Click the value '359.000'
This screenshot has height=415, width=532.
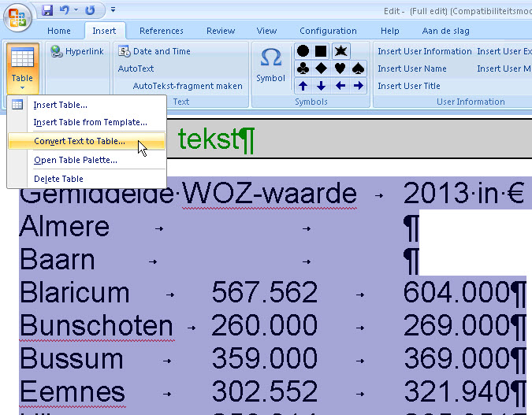265,359
